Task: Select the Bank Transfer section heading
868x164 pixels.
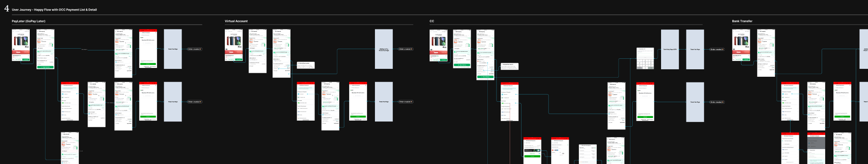Action: tap(742, 21)
